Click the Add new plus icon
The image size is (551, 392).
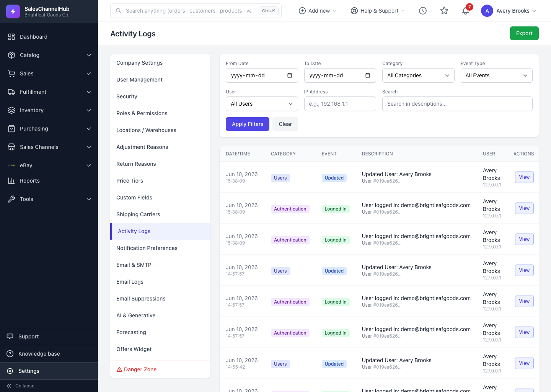tap(302, 11)
